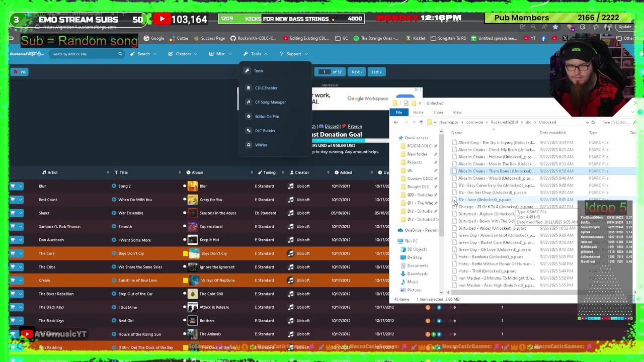Open the Misc menu
The width and height of the screenshot is (644, 362).
(x=220, y=54)
